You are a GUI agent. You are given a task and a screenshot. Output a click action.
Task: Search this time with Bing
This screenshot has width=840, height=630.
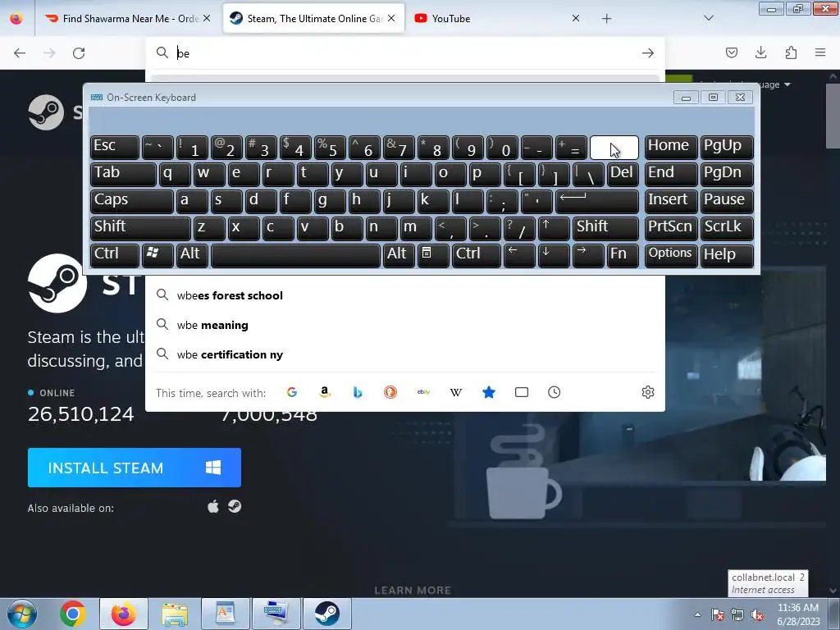(358, 392)
